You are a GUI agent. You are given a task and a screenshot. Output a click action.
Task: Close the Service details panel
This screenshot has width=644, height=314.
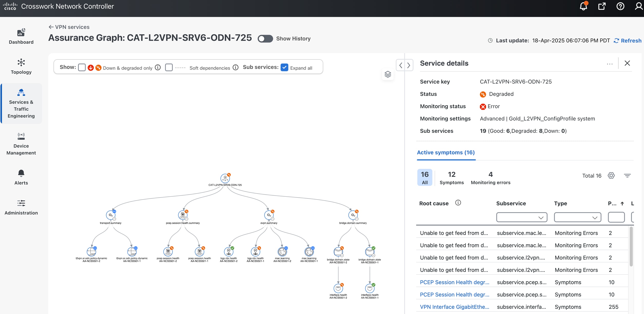coord(627,63)
